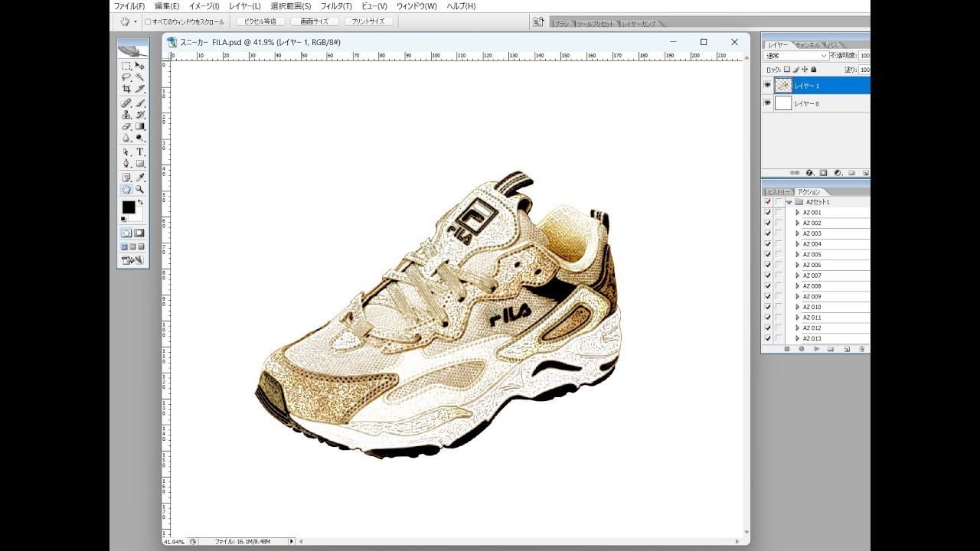The image size is (980, 551).
Task: Expand the AZ 002 action
Action: click(x=798, y=223)
